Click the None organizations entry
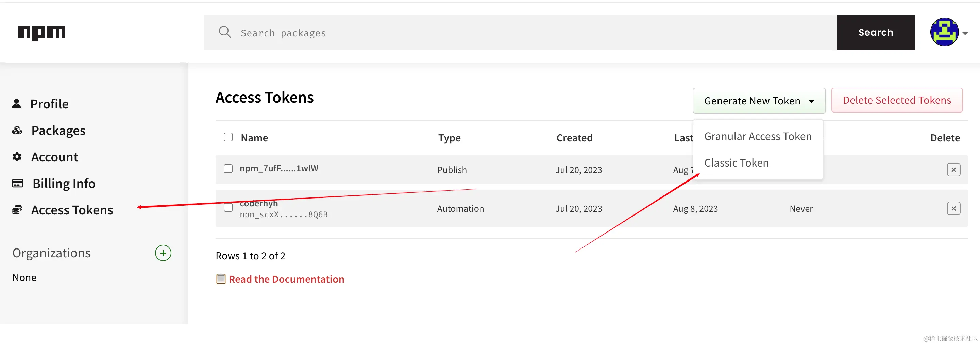This screenshot has width=980, height=344. [x=24, y=277]
